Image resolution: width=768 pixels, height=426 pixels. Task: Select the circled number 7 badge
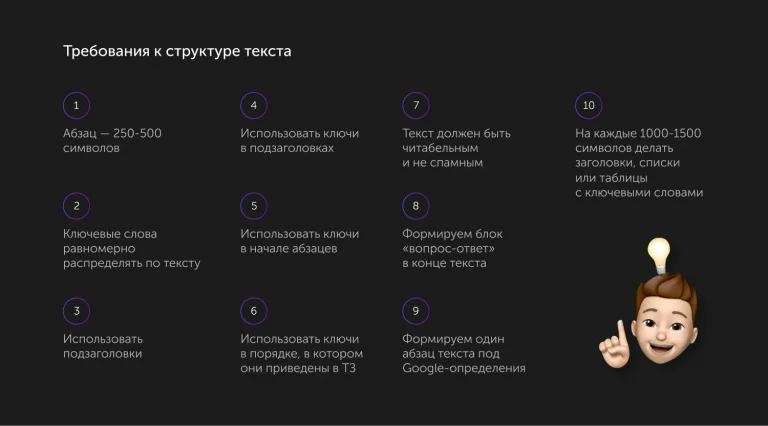coord(416,105)
